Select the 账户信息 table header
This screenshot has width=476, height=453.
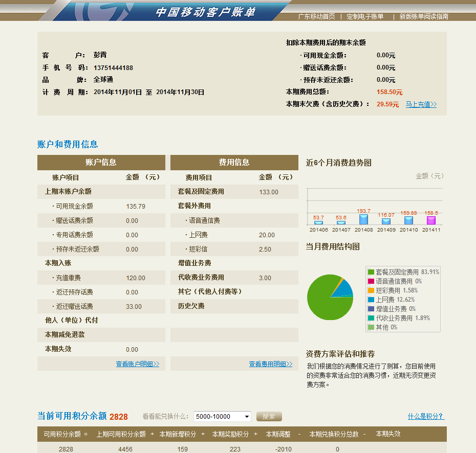click(x=101, y=162)
